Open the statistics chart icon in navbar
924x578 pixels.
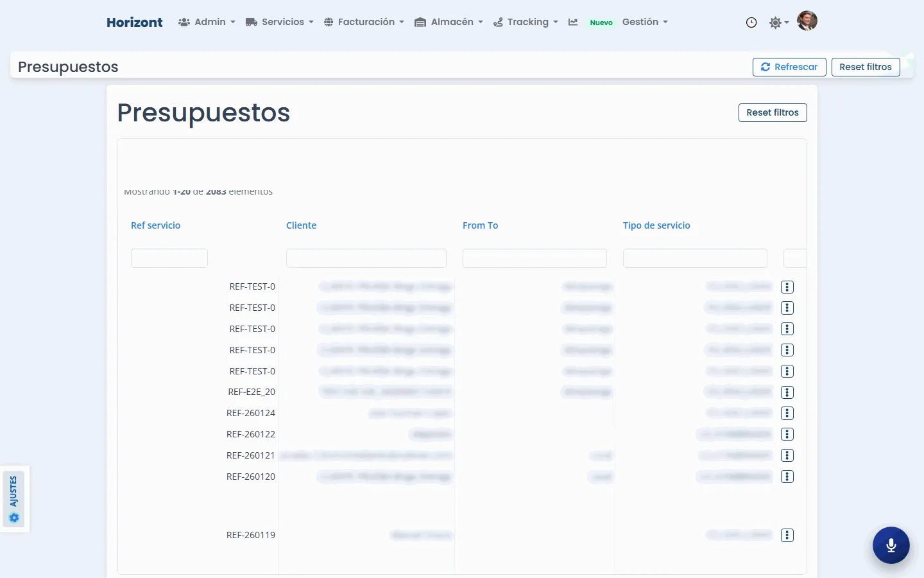coord(573,22)
